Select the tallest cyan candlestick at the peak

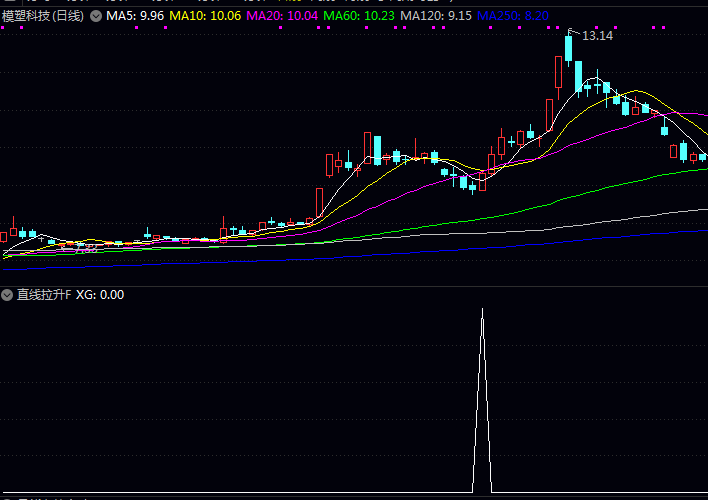tap(568, 50)
